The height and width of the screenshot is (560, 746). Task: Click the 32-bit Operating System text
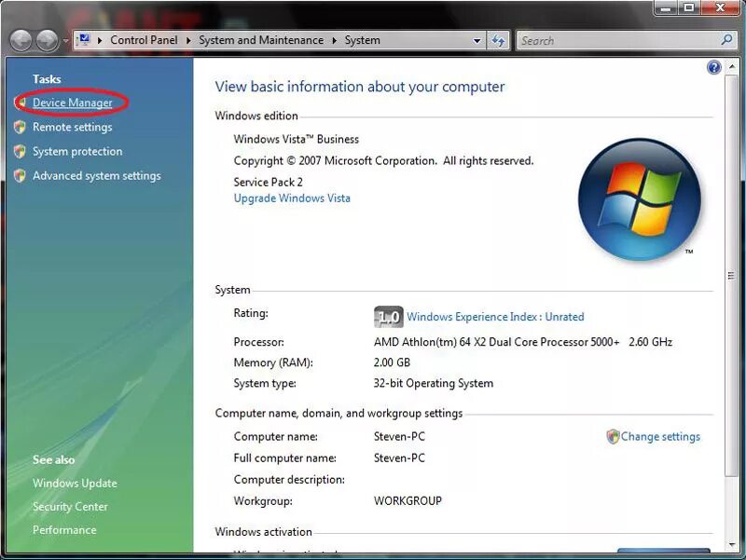pos(433,383)
